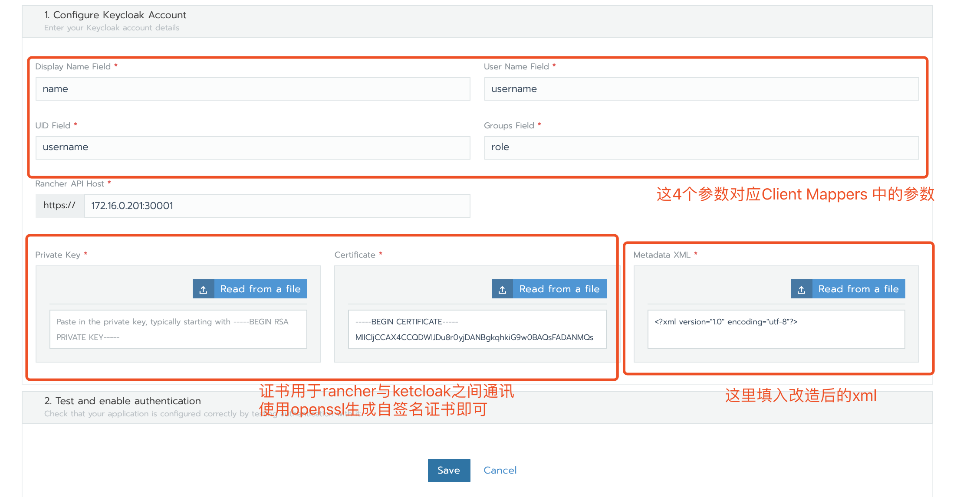Click '2. Test and enable authentication' heading
The height and width of the screenshot is (497, 980).
pos(122,401)
